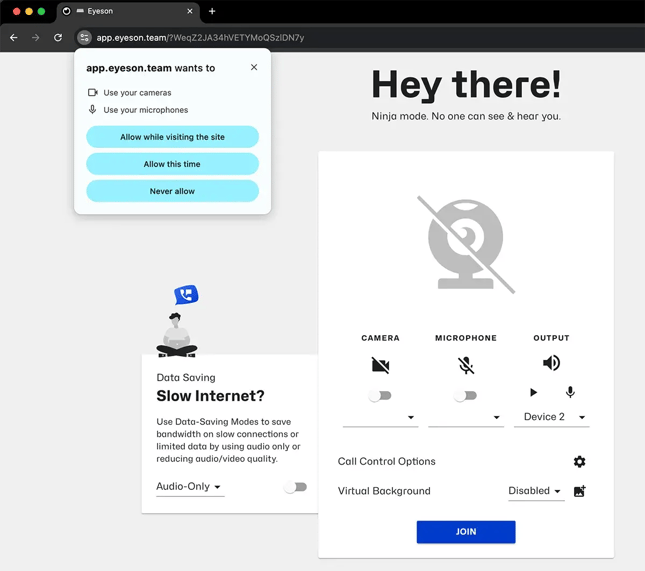Click the microphone test icon under OUTPUT
This screenshot has height=571, width=645.
[570, 392]
